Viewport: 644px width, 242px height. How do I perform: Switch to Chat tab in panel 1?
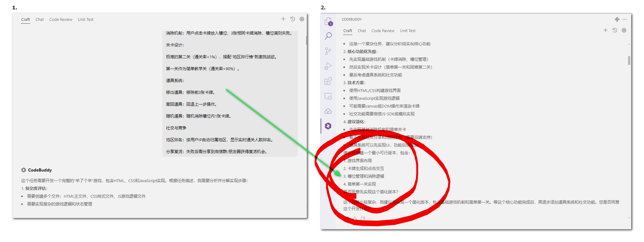(40, 19)
